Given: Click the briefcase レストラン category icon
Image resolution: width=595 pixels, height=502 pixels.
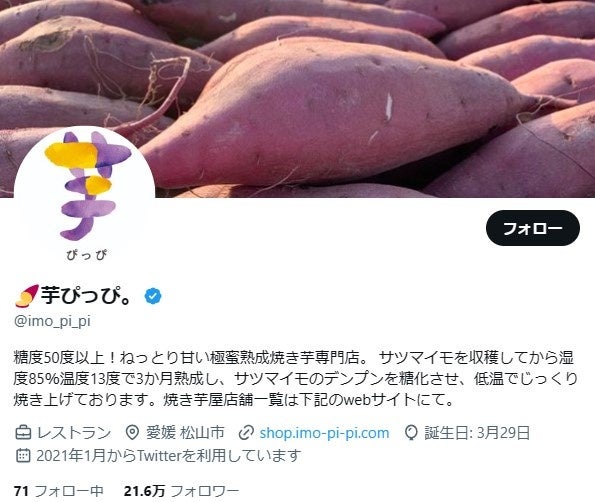Looking at the screenshot, I should (x=23, y=433).
